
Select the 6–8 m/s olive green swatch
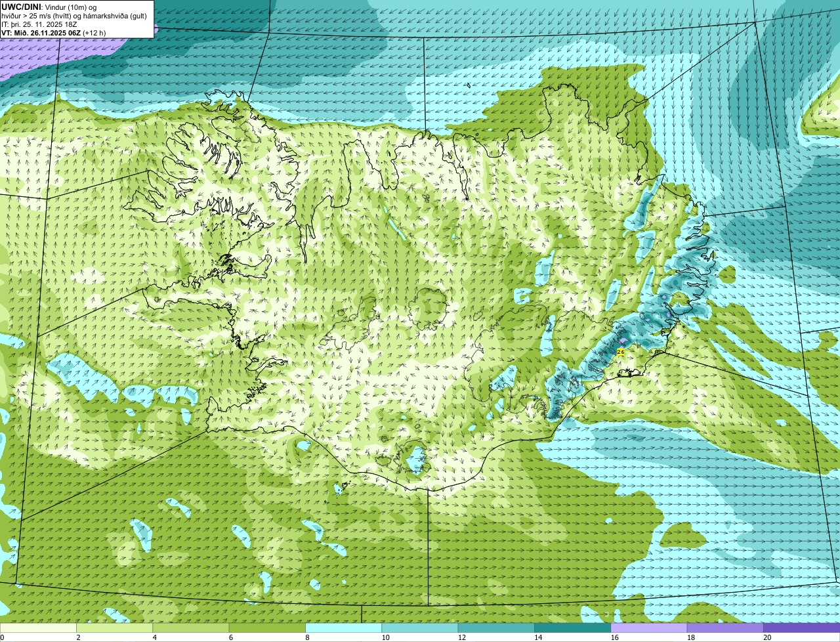[x=267, y=628]
